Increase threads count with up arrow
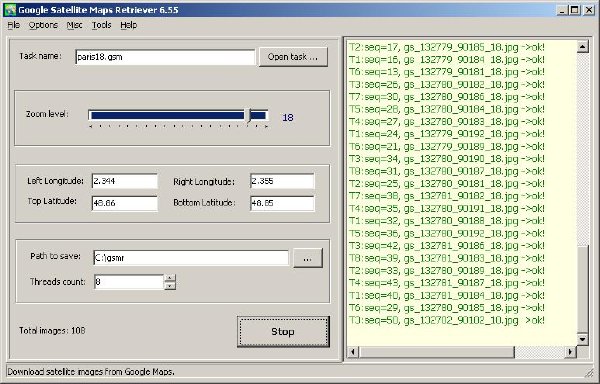This screenshot has height=384, width=600. 170,278
